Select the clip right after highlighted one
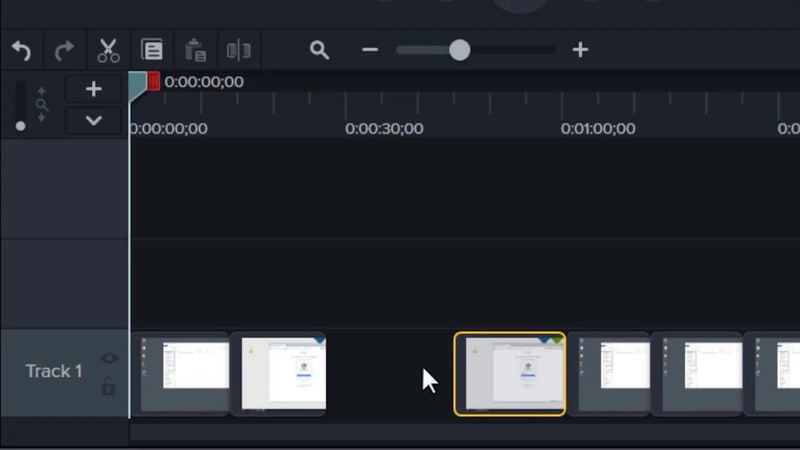The width and height of the screenshot is (800, 450). click(609, 374)
